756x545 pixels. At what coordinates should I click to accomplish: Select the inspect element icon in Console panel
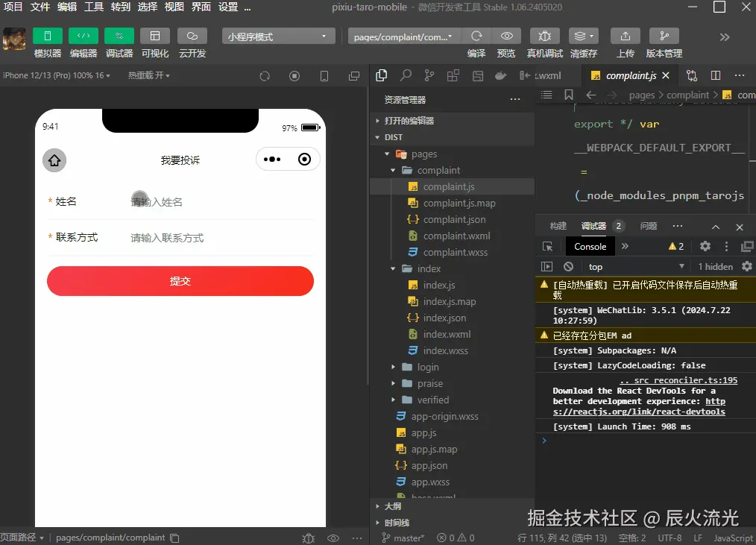coord(546,246)
